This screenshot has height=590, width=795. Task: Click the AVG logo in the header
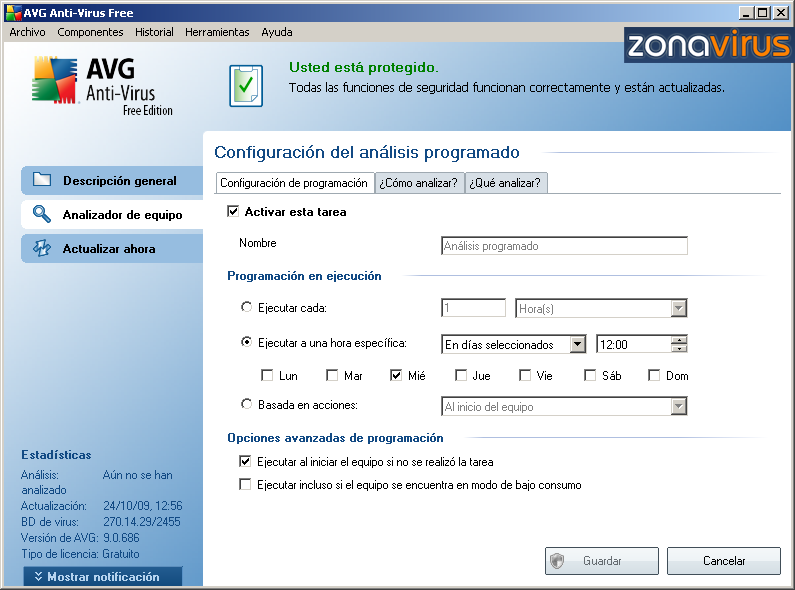55,78
